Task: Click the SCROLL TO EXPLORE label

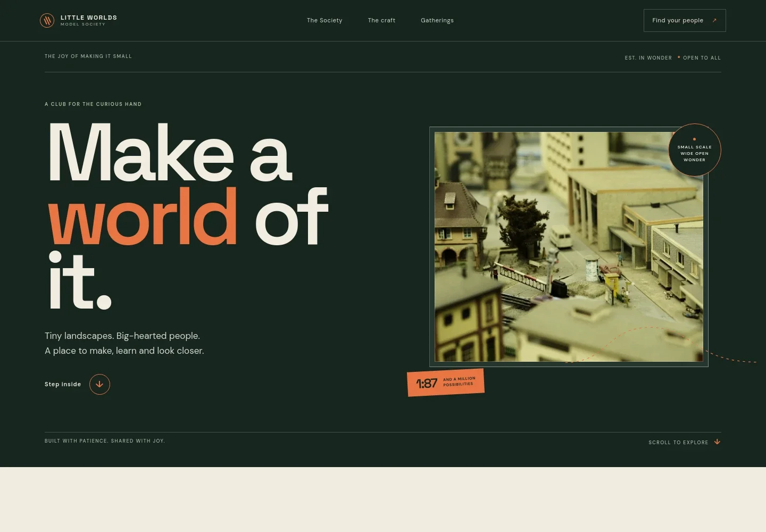Action: pos(678,442)
